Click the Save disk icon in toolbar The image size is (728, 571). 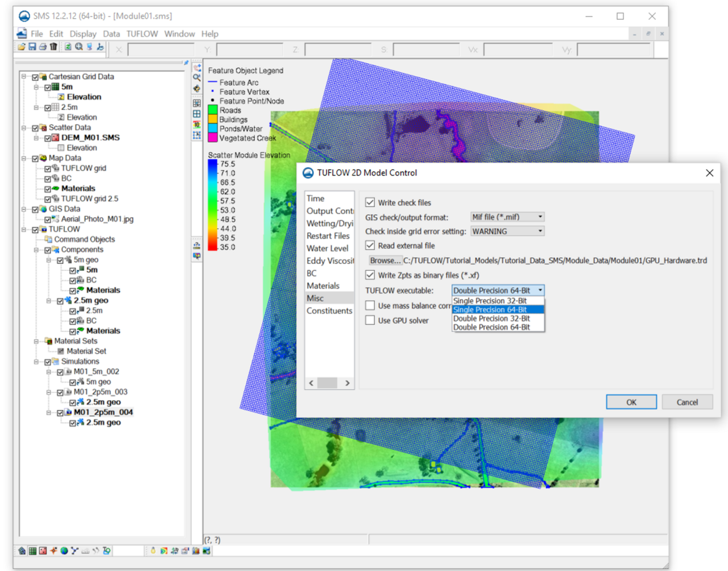pos(32,47)
